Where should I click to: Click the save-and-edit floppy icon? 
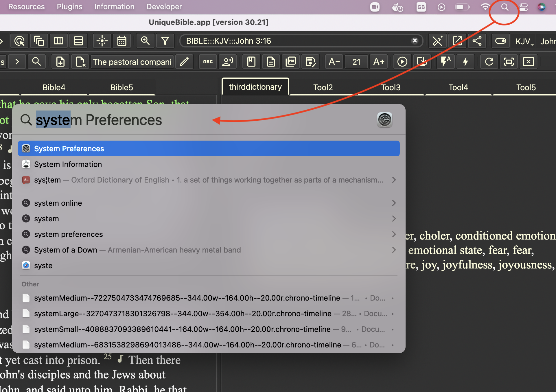click(310, 62)
